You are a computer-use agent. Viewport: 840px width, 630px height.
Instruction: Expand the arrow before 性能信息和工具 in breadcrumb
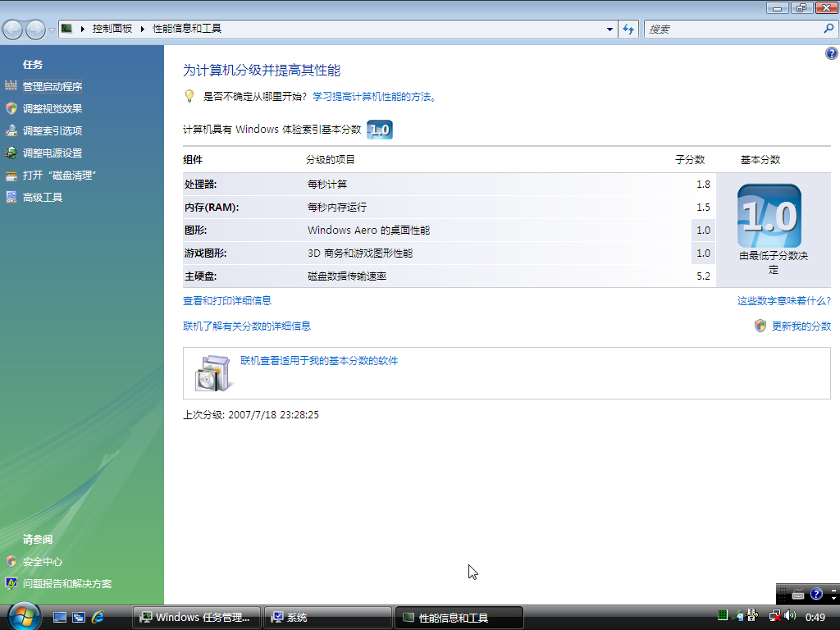[x=143, y=29]
